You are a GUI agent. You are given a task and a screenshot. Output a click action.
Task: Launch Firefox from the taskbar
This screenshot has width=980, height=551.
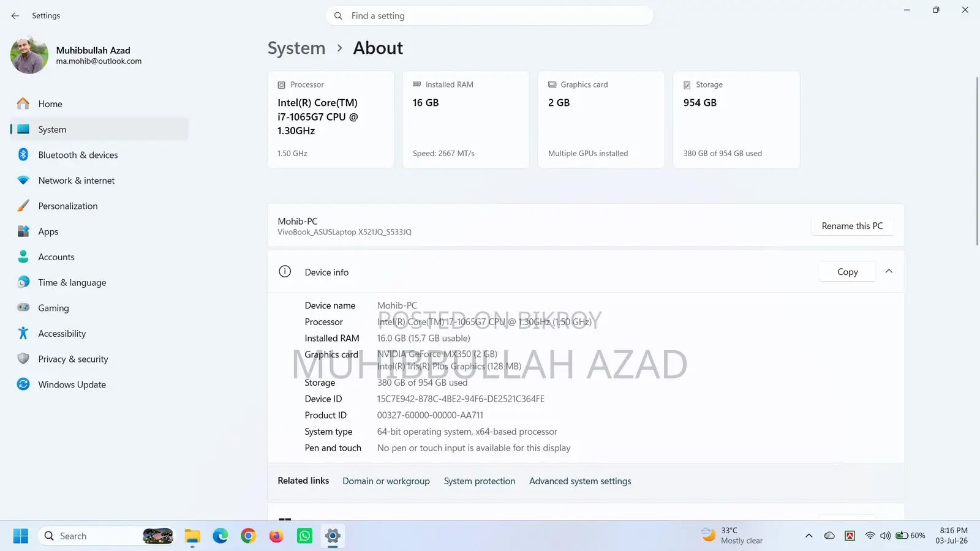tap(277, 536)
